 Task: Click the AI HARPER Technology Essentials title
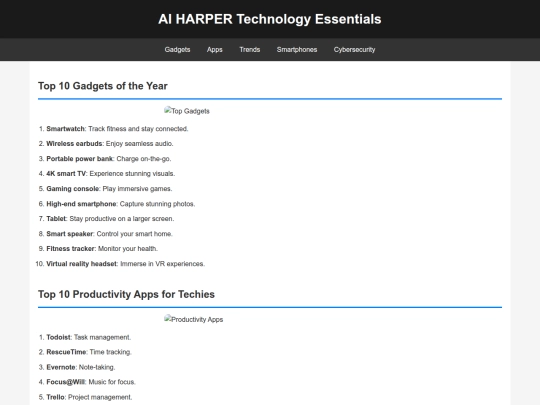tap(270, 19)
